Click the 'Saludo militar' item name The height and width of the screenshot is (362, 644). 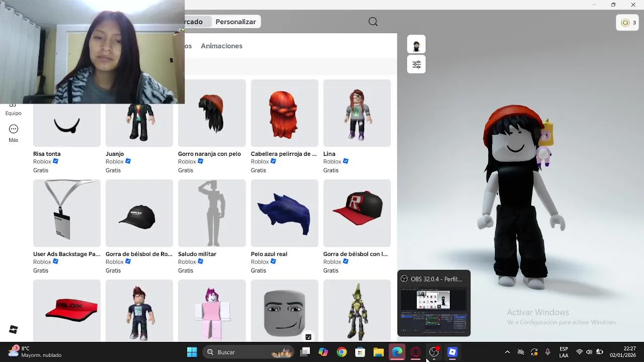click(197, 254)
